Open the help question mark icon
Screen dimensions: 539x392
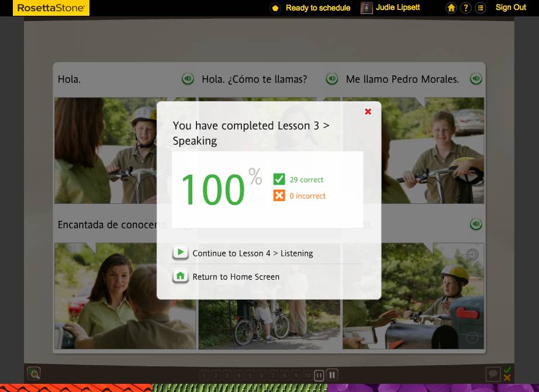click(x=466, y=8)
